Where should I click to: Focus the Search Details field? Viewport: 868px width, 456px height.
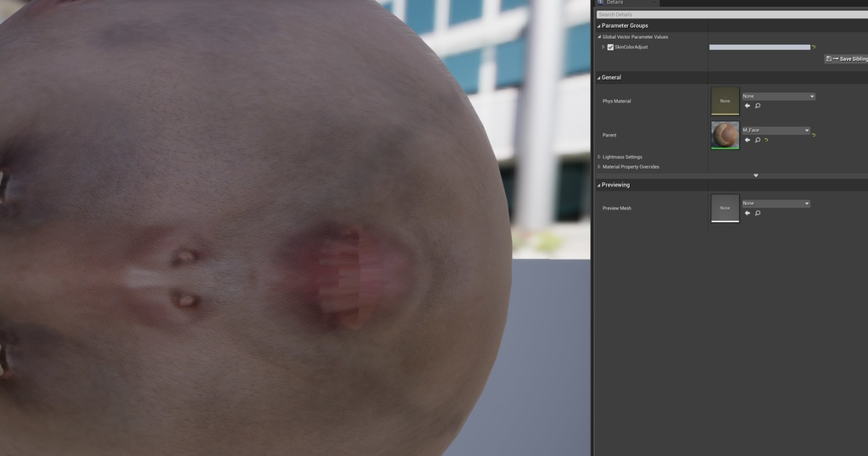click(x=732, y=14)
